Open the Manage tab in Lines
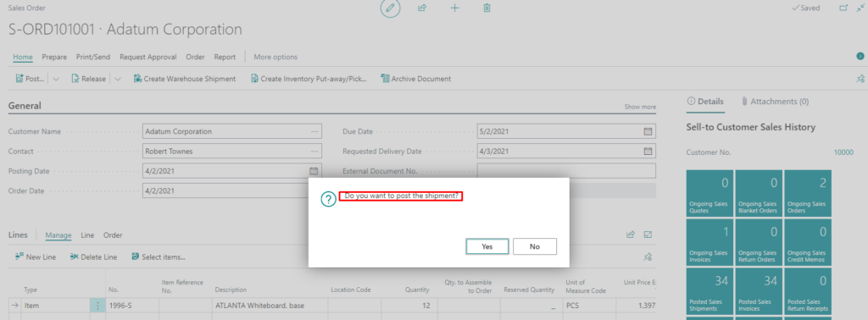 58,234
